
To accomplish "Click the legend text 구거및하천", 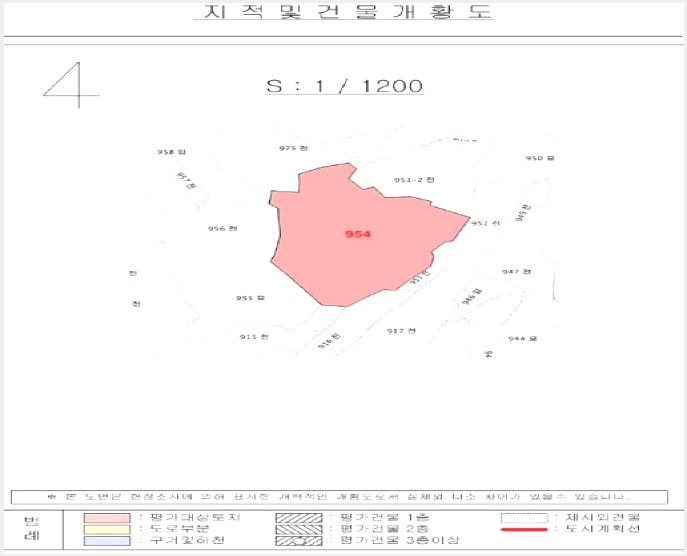I will [x=187, y=540].
